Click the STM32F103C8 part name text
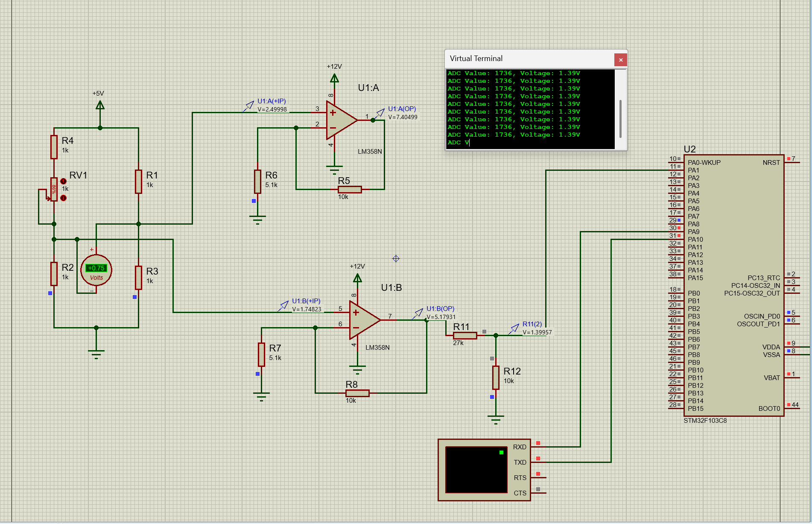The height and width of the screenshot is (524, 812). coord(705,421)
